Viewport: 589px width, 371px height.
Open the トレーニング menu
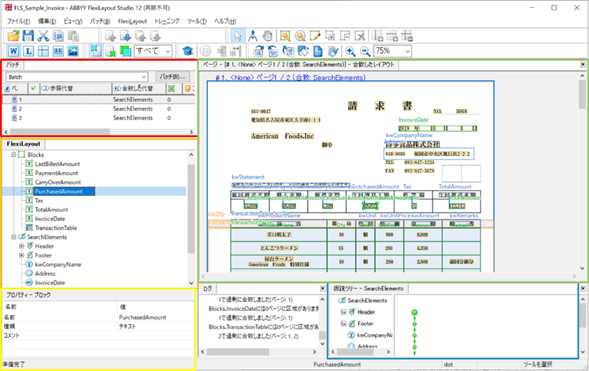(x=167, y=21)
